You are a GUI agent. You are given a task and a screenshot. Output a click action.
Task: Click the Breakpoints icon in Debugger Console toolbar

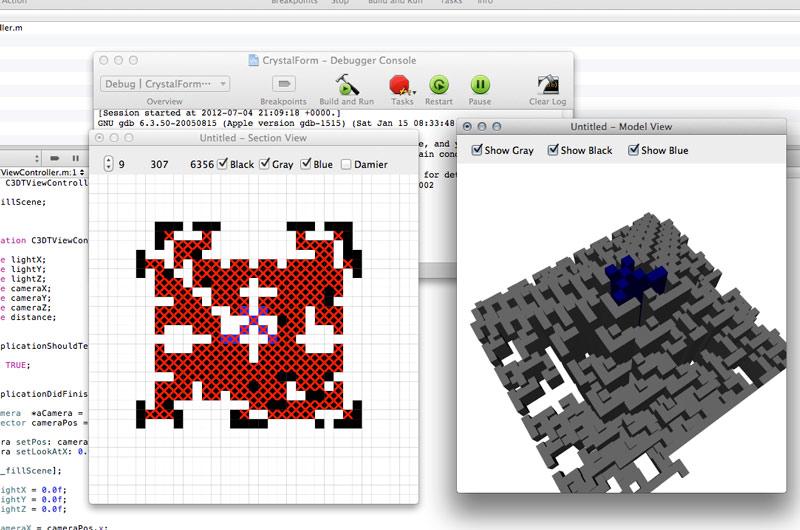coord(283,84)
